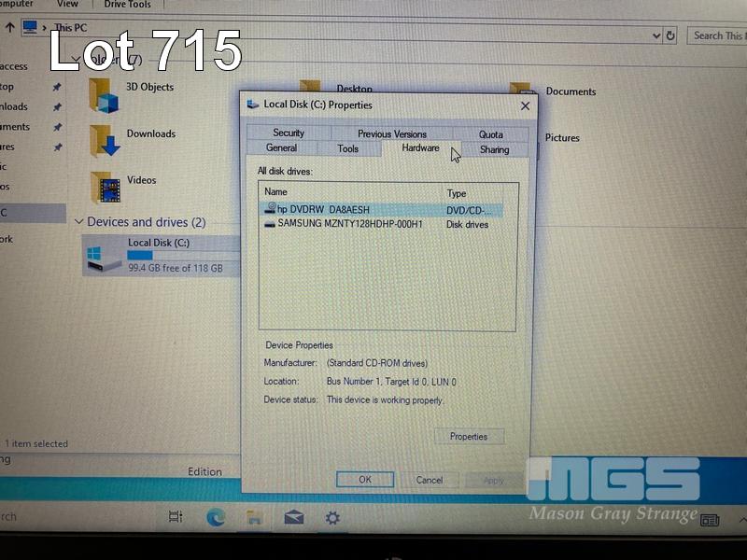
Task: Click the Search This PC field
Action: point(717,35)
